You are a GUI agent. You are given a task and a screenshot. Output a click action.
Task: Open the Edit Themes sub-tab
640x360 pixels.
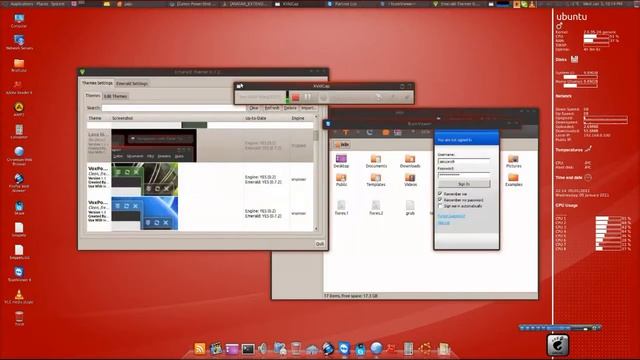coord(116,96)
